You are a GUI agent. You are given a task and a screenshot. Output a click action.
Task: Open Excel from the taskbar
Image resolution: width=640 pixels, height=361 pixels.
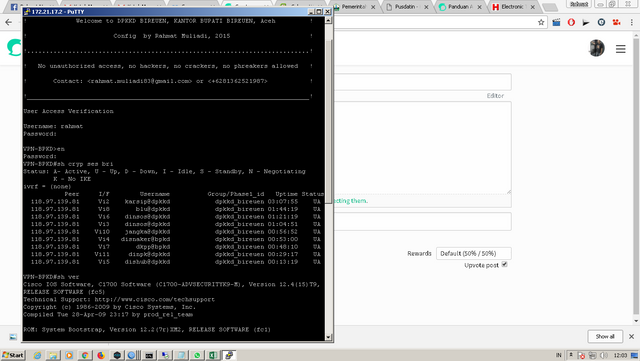[x=213, y=355]
